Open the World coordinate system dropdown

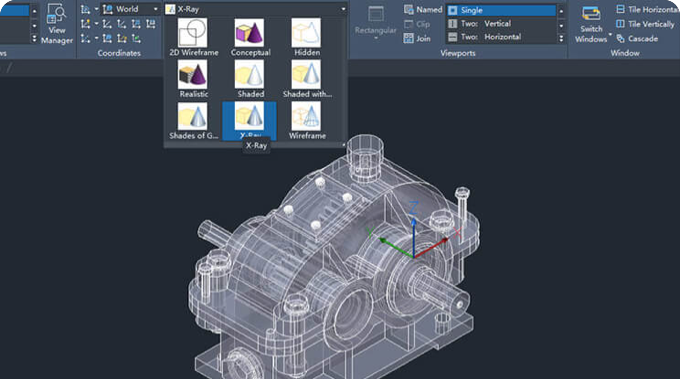(131, 9)
